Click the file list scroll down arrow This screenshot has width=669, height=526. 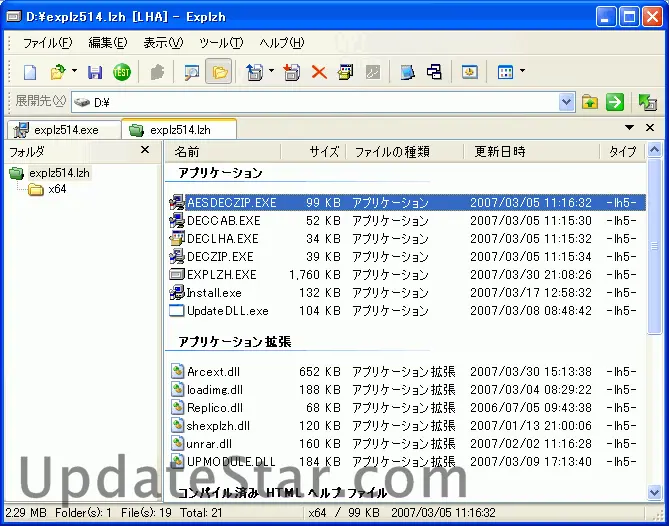pos(654,492)
